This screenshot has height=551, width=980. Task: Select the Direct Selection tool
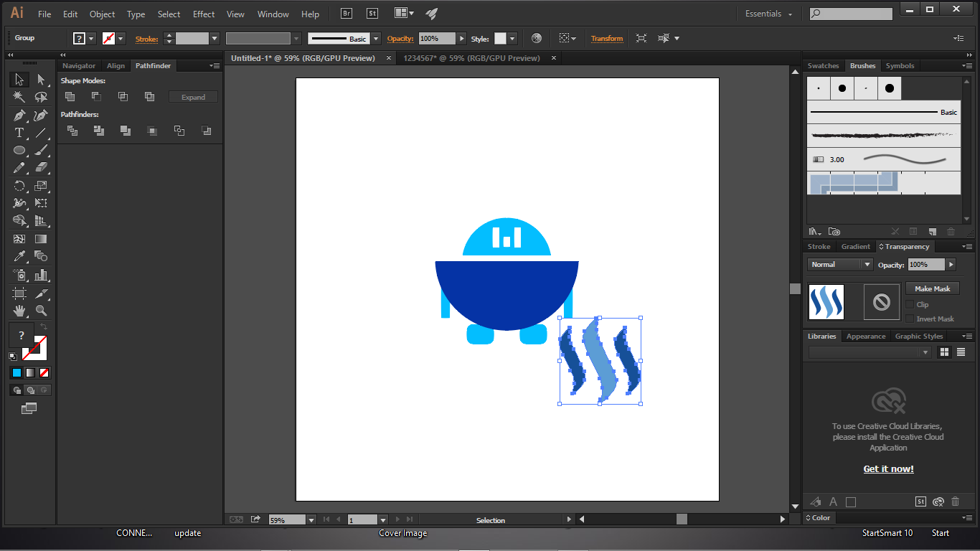pos(42,80)
